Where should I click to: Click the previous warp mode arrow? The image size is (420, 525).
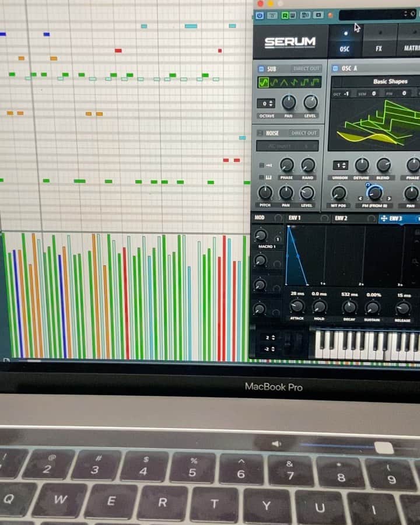point(360,198)
